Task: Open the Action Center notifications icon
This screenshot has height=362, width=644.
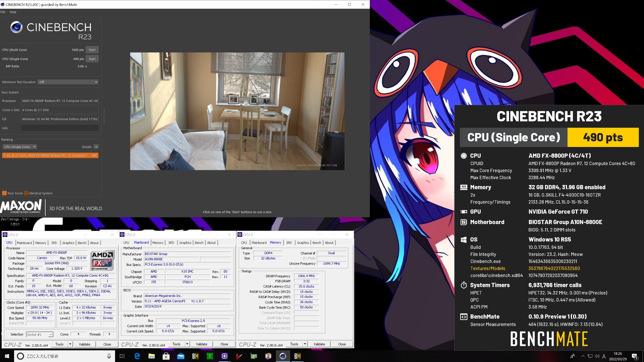Action: pos(634,356)
